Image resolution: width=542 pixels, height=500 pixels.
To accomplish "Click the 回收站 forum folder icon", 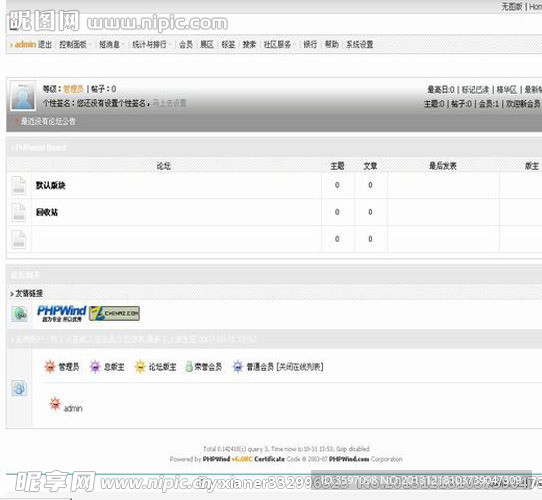I will (19, 212).
